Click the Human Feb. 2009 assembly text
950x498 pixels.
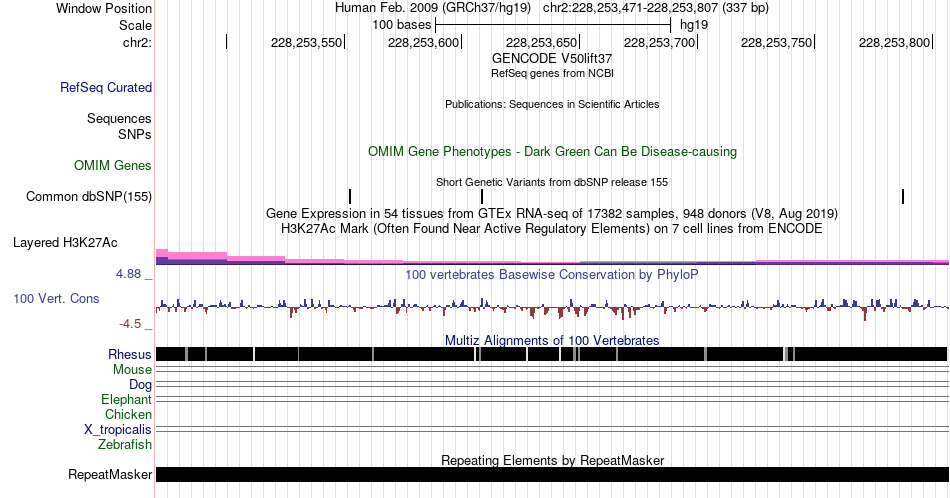tap(433, 8)
